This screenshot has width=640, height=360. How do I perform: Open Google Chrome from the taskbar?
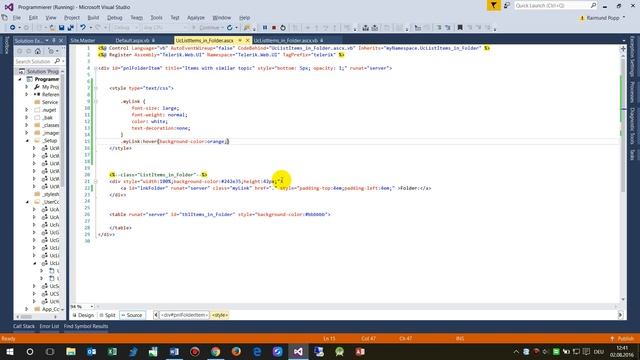click(x=216, y=351)
